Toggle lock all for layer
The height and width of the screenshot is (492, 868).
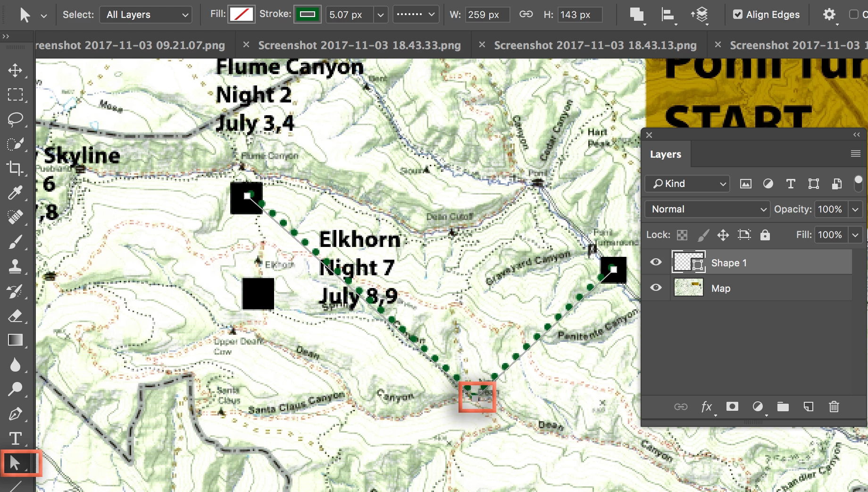click(765, 235)
